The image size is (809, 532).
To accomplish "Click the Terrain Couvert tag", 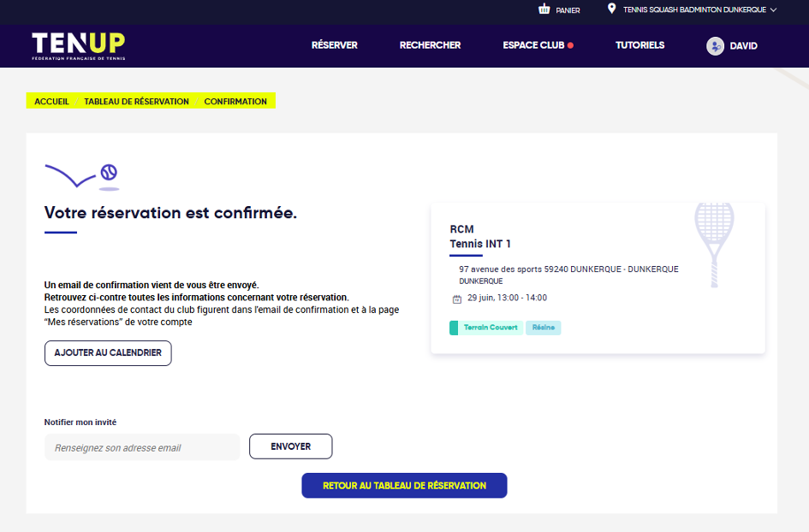I will pyautogui.click(x=490, y=328).
